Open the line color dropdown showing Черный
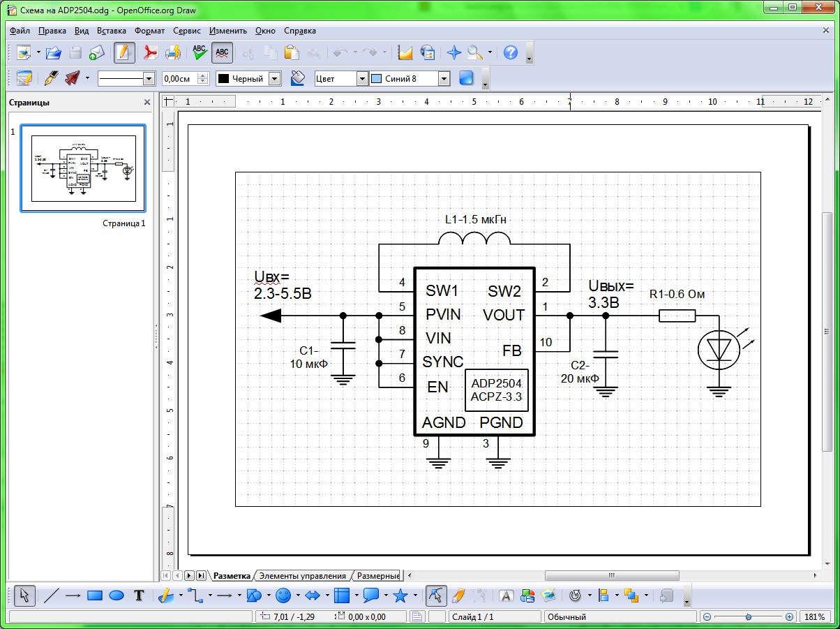Image resolution: width=840 pixels, height=629 pixels. (274, 79)
